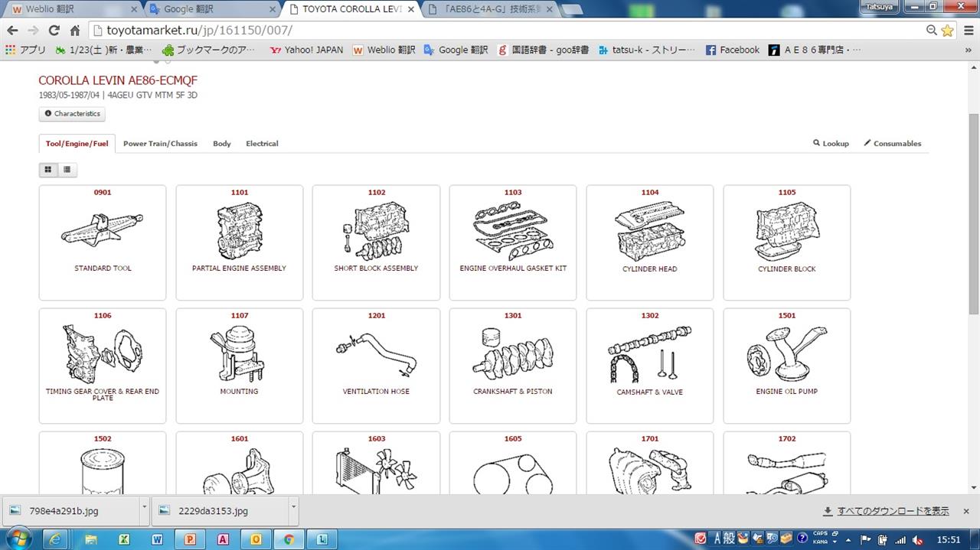The height and width of the screenshot is (550, 980).
Task: Switch to the Power Train/Chassis tab
Action: coord(160,144)
